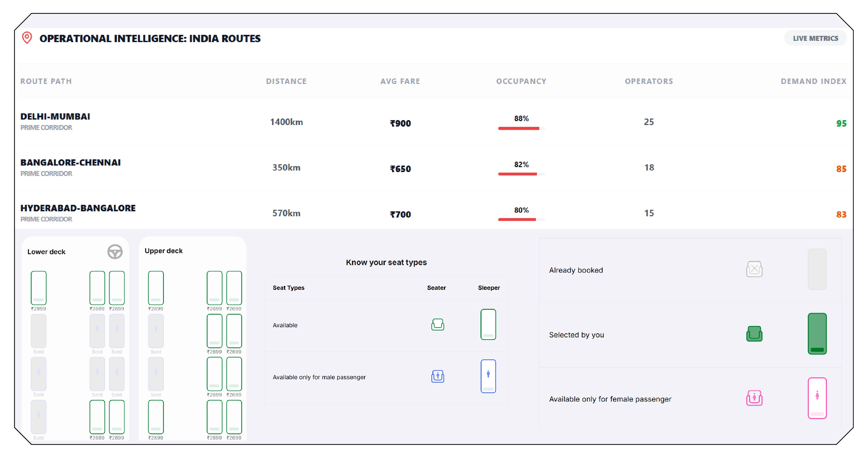Click the Selected by you seater icon

coord(755,334)
